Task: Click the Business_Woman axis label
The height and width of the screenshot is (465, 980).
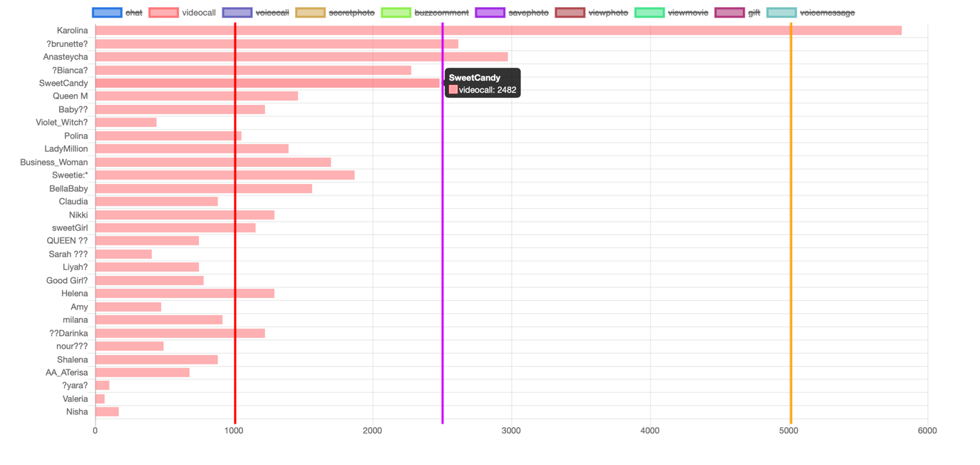Action: click(x=54, y=163)
